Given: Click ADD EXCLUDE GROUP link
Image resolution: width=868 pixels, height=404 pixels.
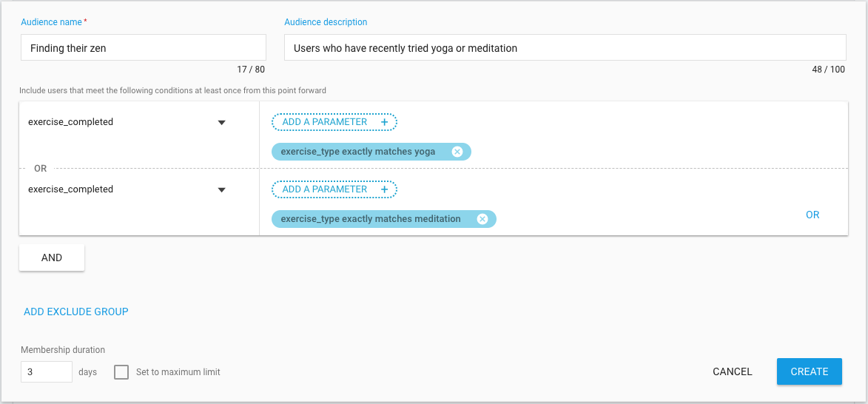Looking at the screenshot, I should (x=75, y=312).
